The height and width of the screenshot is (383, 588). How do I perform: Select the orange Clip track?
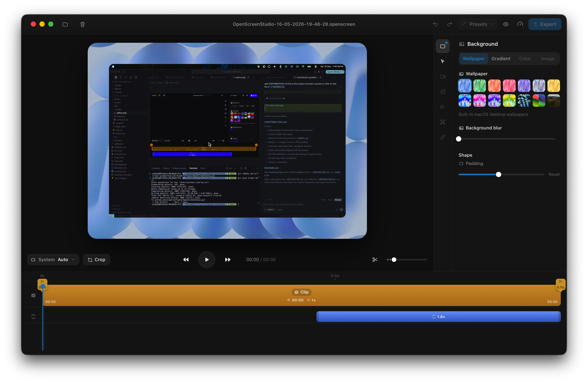(x=301, y=295)
